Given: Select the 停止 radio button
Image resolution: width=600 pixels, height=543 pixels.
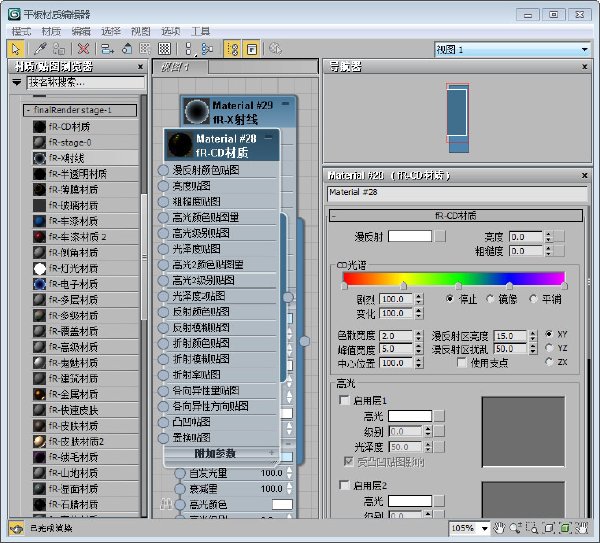Looking at the screenshot, I should point(450,298).
